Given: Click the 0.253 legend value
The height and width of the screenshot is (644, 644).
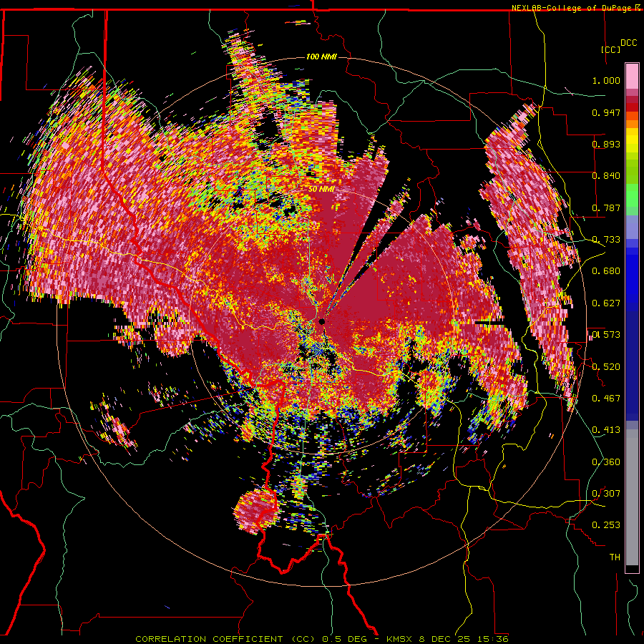Looking at the screenshot, I should tap(606, 525).
